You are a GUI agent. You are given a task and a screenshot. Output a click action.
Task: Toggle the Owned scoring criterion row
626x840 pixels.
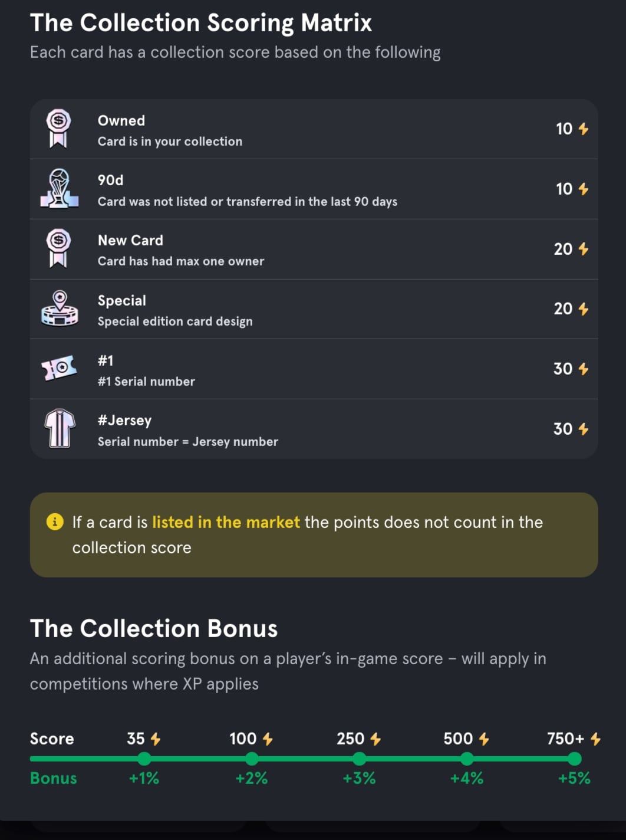[x=313, y=129]
